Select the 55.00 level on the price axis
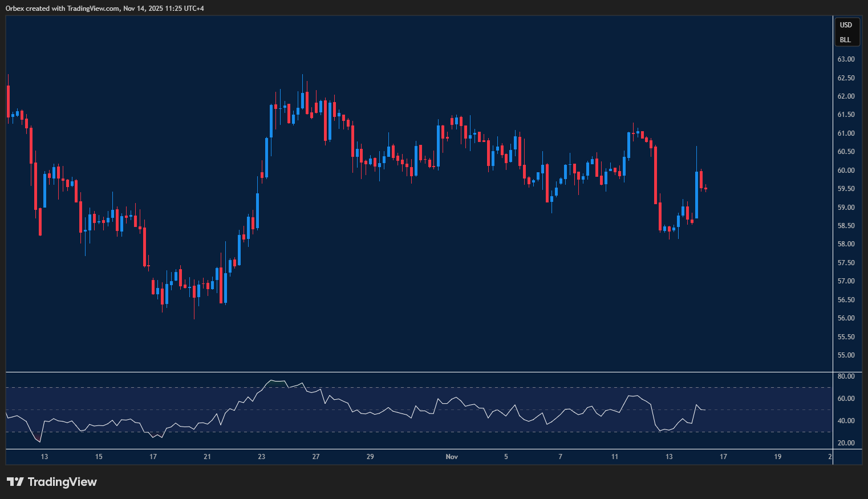Image resolution: width=868 pixels, height=499 pixels. point(846,355)
